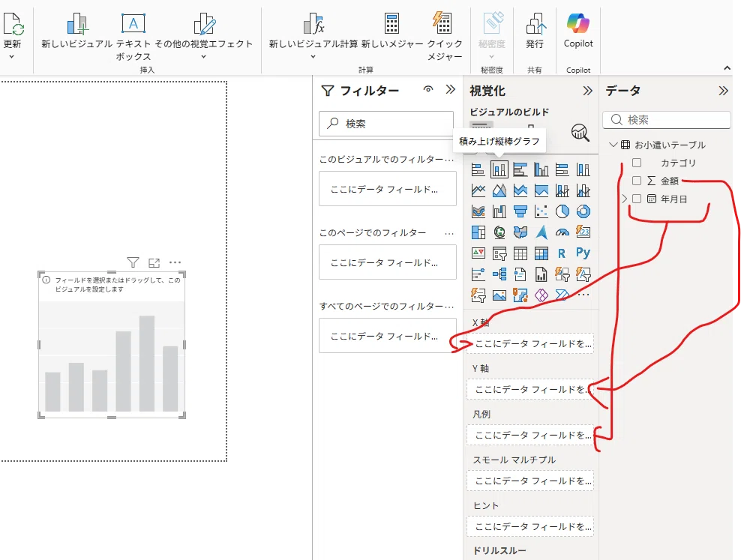Select the stacked bar chart visual
The width and height of the screenshot is (741, 560).
pos(478,169)
